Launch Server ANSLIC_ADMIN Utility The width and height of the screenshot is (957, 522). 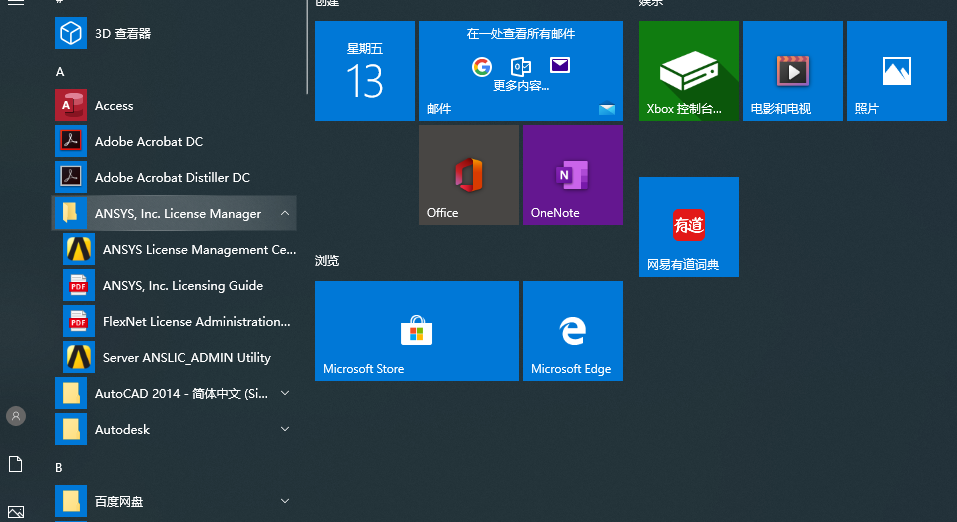[x=186, y=358]
